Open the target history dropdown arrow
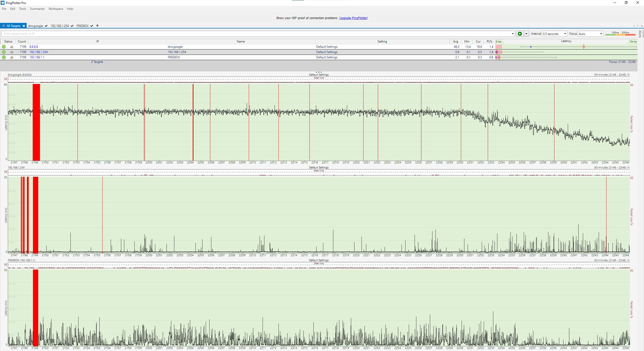Screen dimensions: 644x351 click(513, 34)
